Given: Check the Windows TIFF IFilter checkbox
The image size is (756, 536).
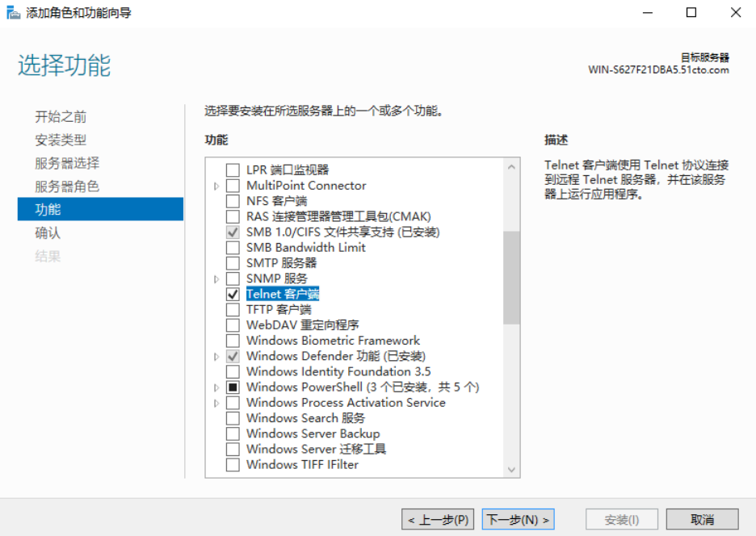Looking at the screenshot, I should pos(233,465).
